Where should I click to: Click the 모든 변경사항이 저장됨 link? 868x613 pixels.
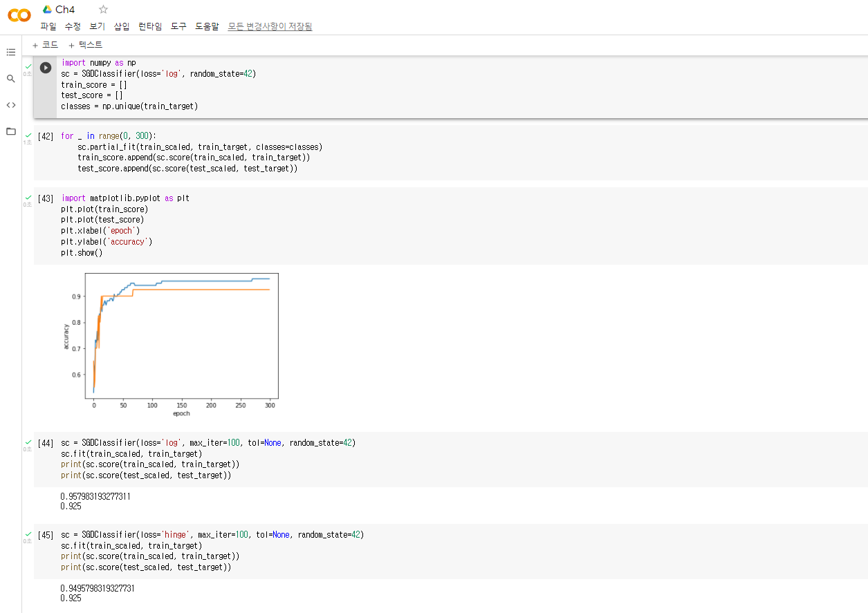click(270, 26)
